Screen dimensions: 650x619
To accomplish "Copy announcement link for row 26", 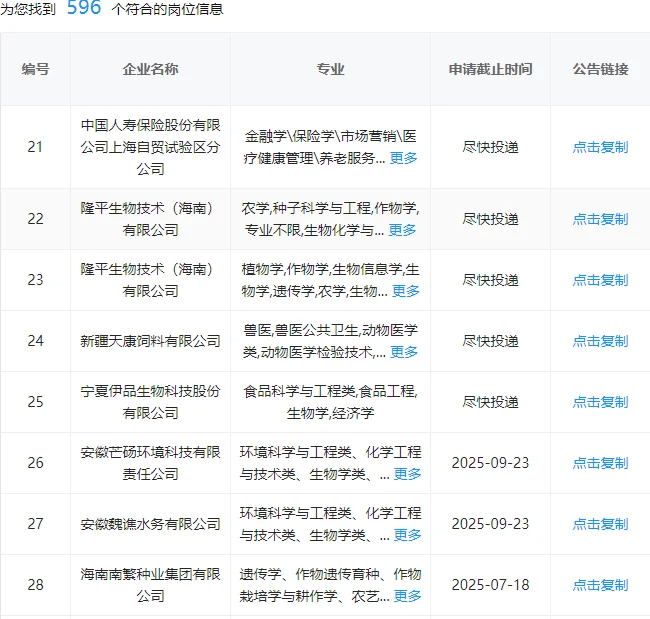I will pyautogui.click(x=600, y=463).
